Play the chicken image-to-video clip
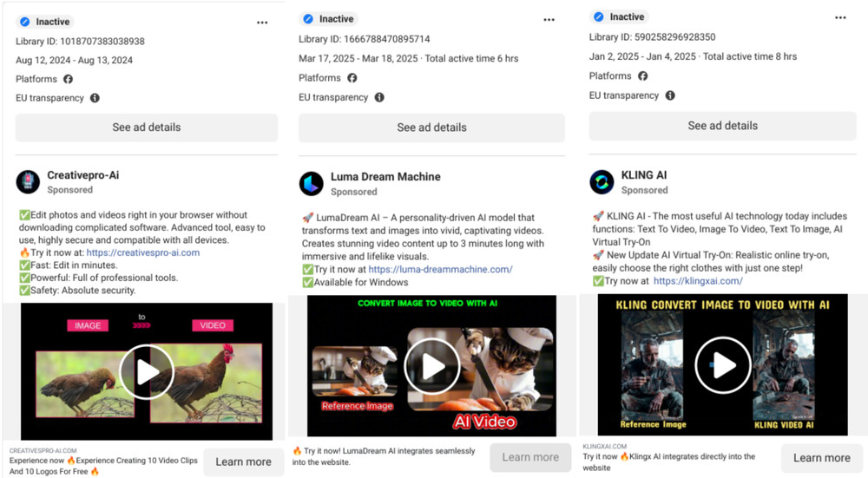The height and width of the screenshot is (478, 868). point(147,371)
